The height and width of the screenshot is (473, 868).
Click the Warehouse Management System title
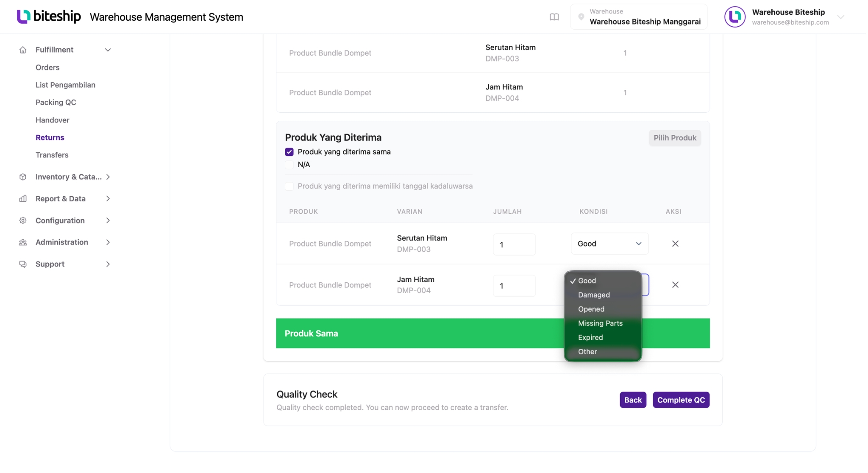click(167, 17)
